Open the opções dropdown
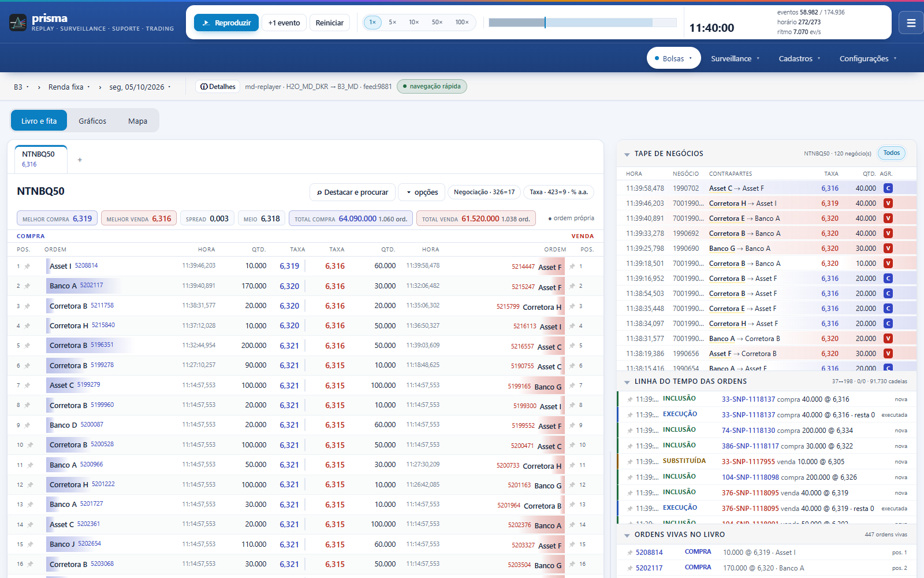This screenshot has height=578, width=924. click(x=422, y=192)
